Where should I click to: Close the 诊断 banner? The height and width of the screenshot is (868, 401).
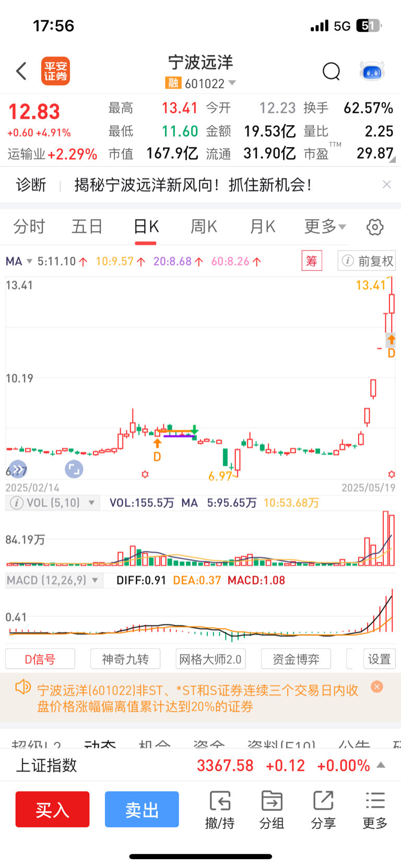tap(386, 184)
